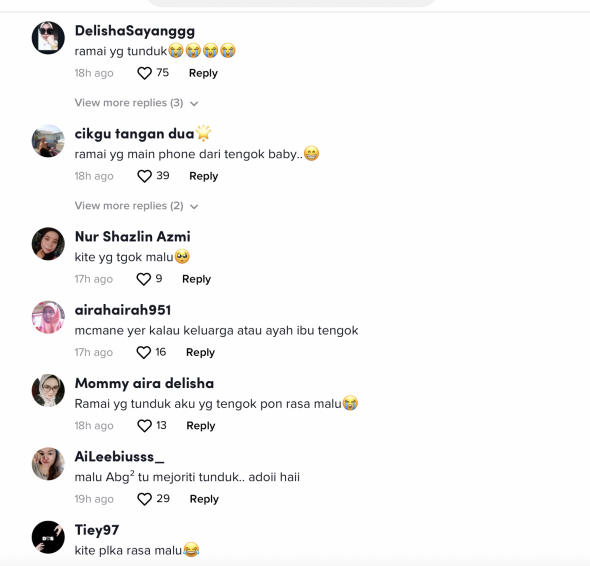Reply to AiLeebiusss_ comment
This screenshot has width=590, height=566.
(204, 499)
